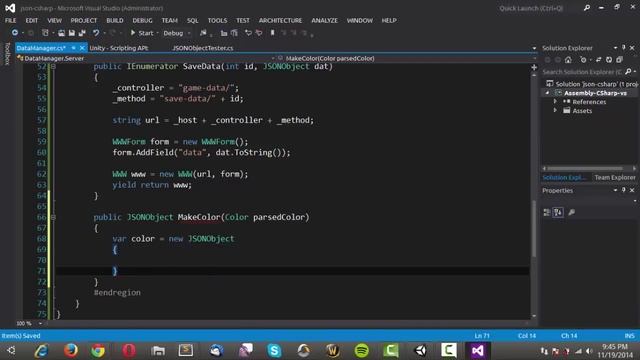Open the VIEW menu

[54, 20]
